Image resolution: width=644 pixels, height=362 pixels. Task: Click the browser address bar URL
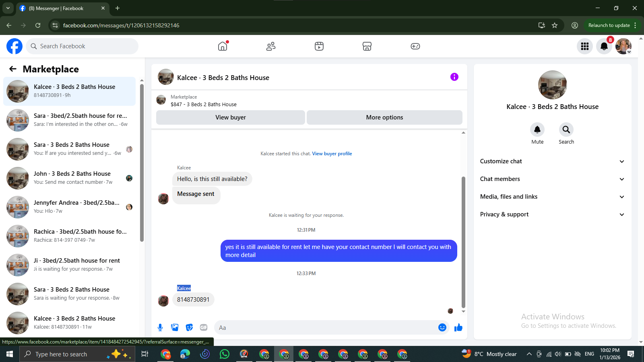[x=121, y=25]
